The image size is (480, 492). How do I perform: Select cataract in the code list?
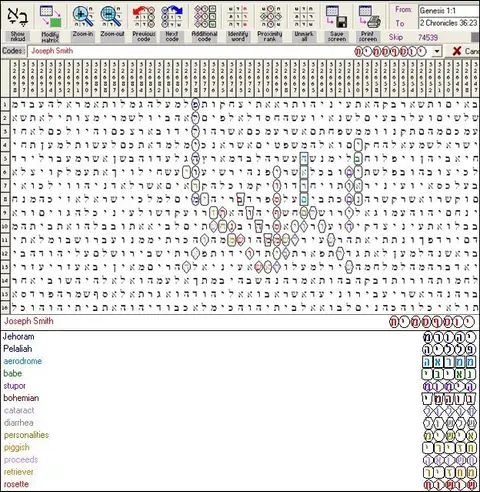coord(19,410)
